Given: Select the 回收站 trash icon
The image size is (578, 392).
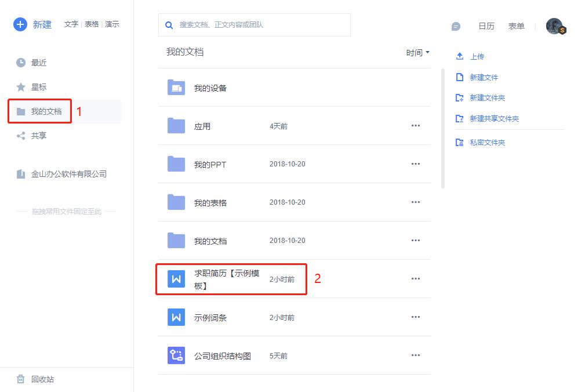Looking at the screenshot, I should point(22,379).
